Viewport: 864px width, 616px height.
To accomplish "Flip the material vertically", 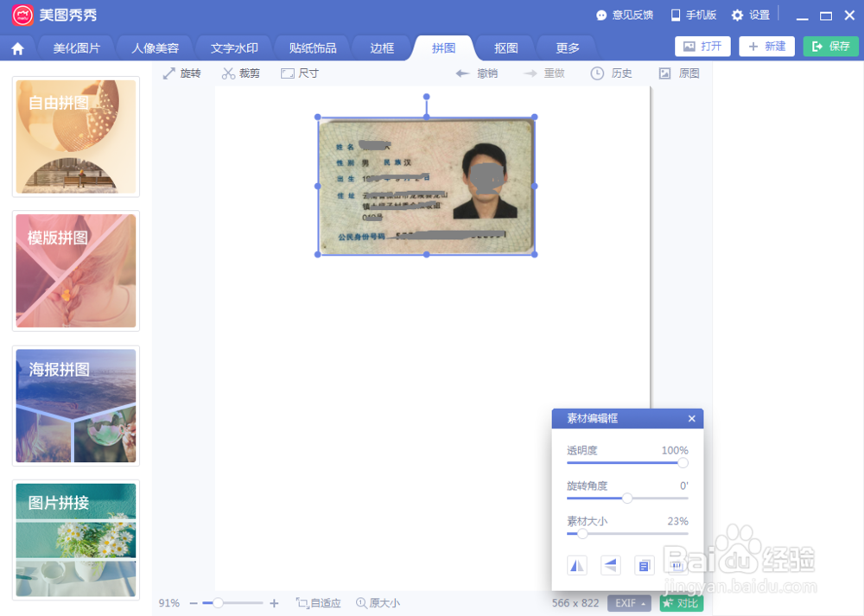I will 610,564.
